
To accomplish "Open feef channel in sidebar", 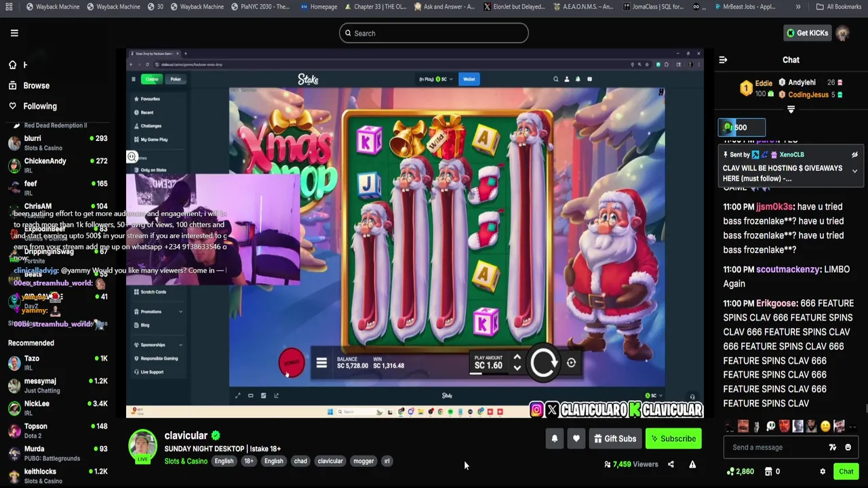I will pyautogui.click(x=57, y=188).
